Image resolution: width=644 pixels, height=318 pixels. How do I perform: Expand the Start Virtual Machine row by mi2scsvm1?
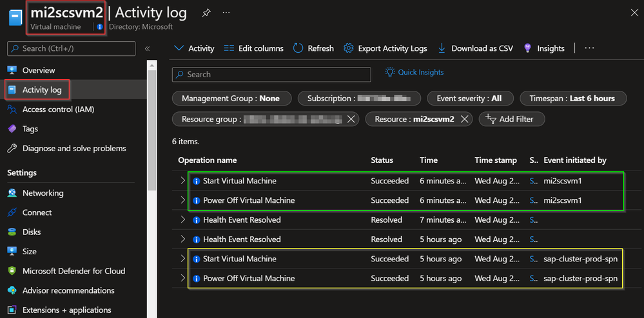click(183, 180)
